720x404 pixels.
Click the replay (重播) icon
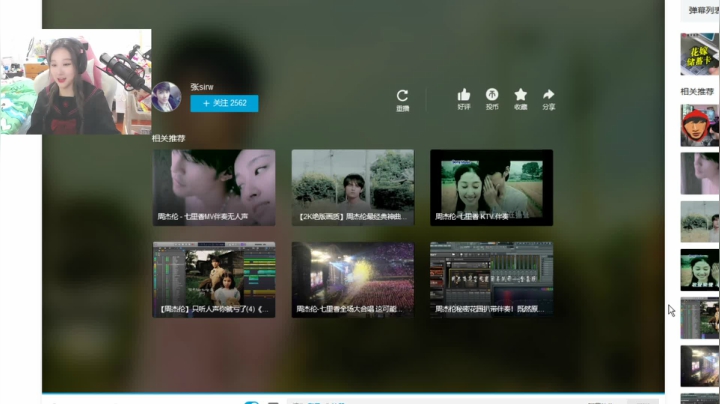point(403,95)
